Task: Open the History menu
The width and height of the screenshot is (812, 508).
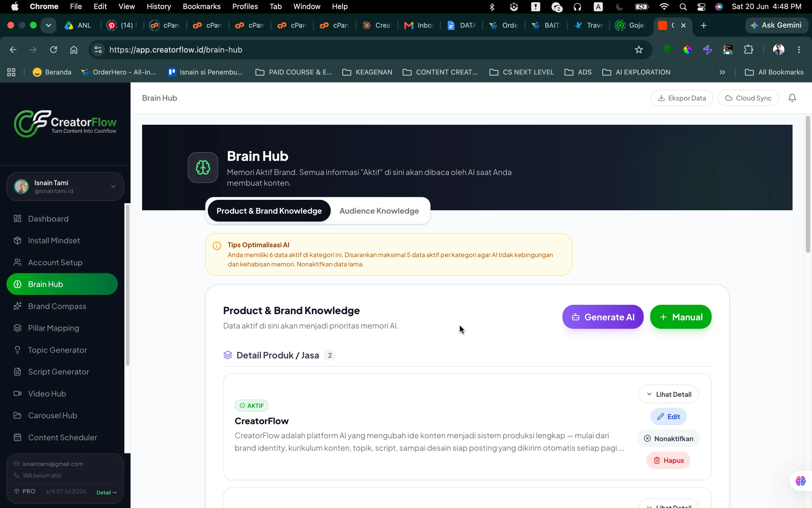Action: pyautogui.click(x=159, y=7)
